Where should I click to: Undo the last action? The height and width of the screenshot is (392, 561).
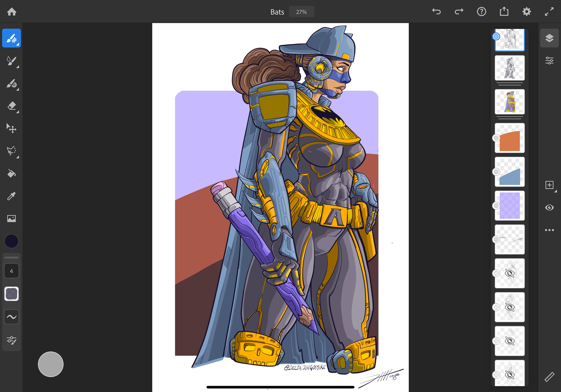[436, 12]
